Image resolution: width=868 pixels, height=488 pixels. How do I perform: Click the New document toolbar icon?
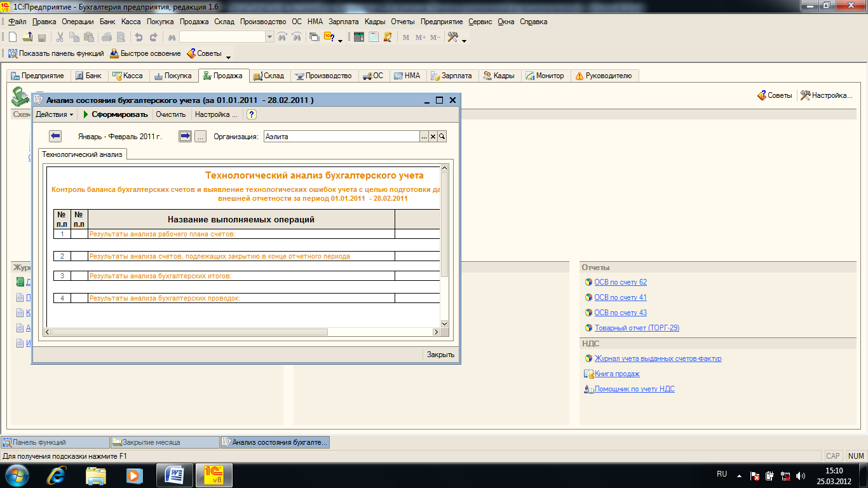click(12, 37)
